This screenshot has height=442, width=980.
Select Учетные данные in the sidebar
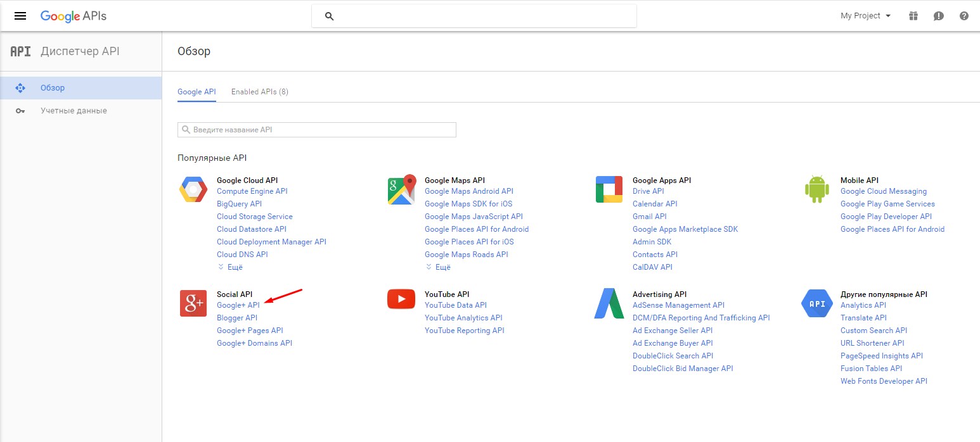[81, 111]
